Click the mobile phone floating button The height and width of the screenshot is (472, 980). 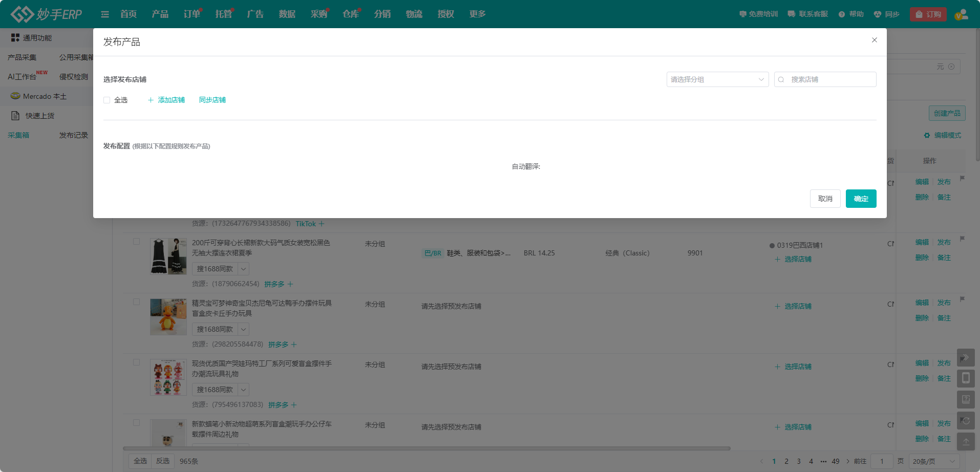coord(966,378)
